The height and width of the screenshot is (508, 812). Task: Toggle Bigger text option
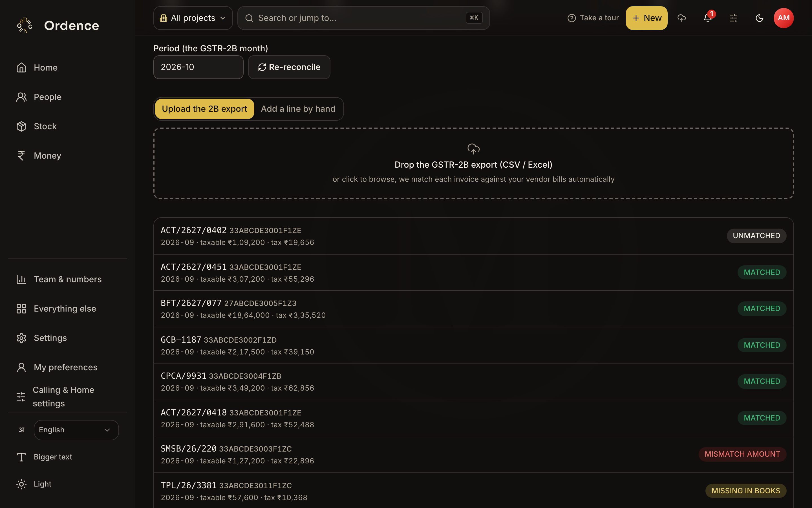coord(67,457)
